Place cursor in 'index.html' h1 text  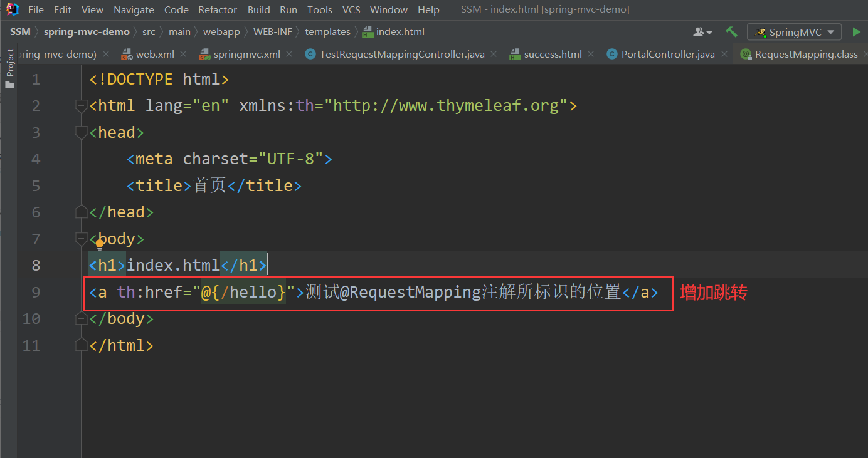click(173, 266)
